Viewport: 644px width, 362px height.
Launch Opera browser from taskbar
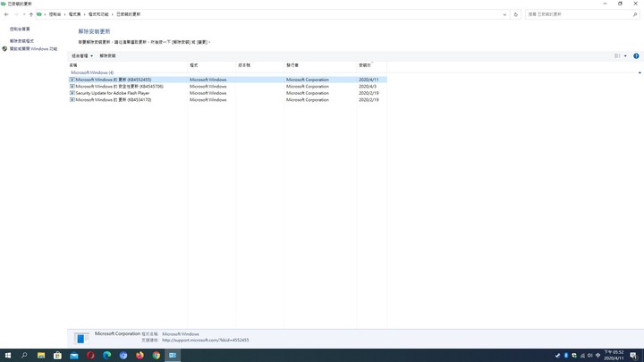(90, 356)
